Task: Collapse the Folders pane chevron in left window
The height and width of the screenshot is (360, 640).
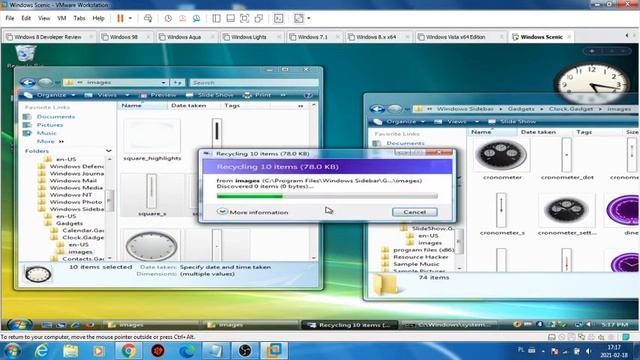Action: tap(109, 151)
